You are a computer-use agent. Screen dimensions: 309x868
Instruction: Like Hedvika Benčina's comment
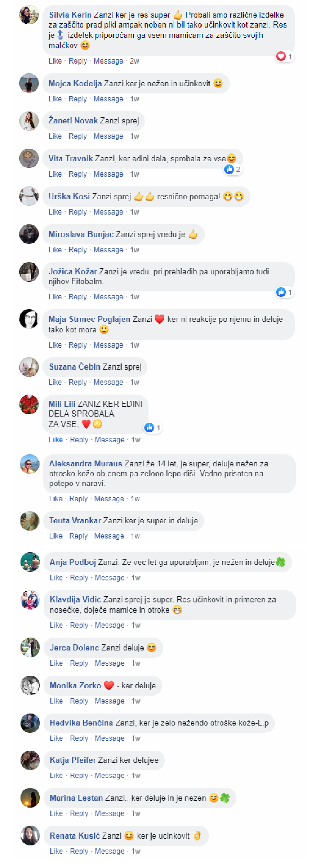pyautogui.click(x=57, y=738)
